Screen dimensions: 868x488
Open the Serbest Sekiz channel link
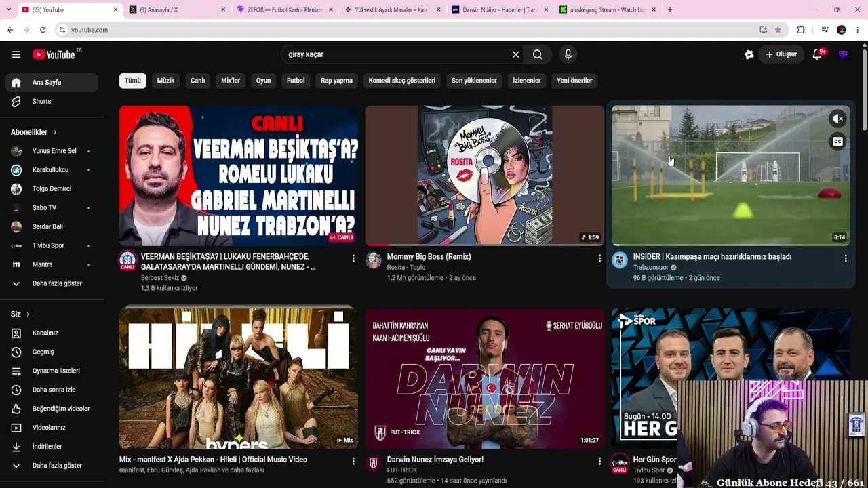[x=160, y=278]
